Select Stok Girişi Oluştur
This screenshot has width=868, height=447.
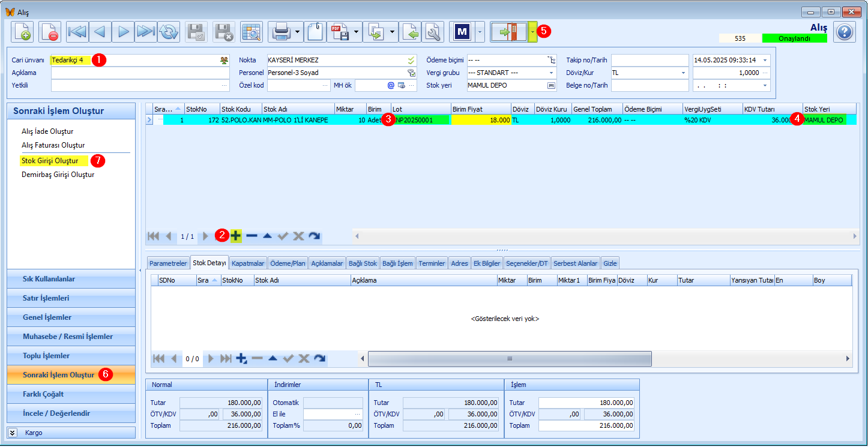click(x=49, y=161)
